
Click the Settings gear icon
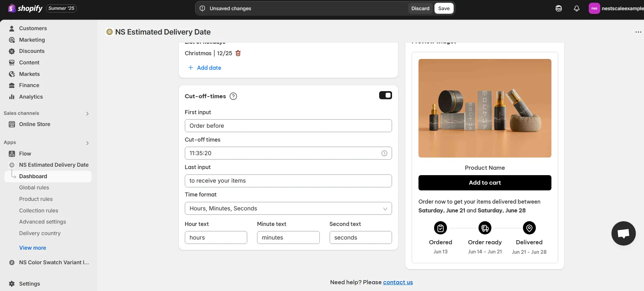[12, 284]
